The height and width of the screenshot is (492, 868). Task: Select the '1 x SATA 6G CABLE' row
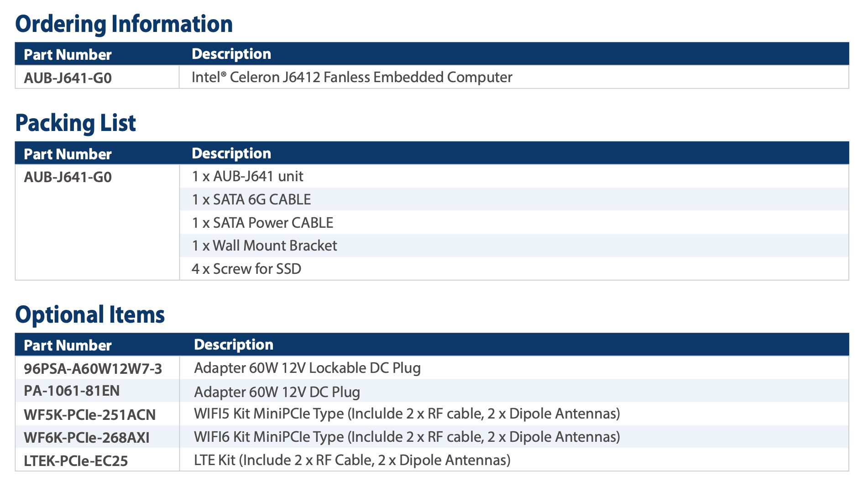point(251,199)
